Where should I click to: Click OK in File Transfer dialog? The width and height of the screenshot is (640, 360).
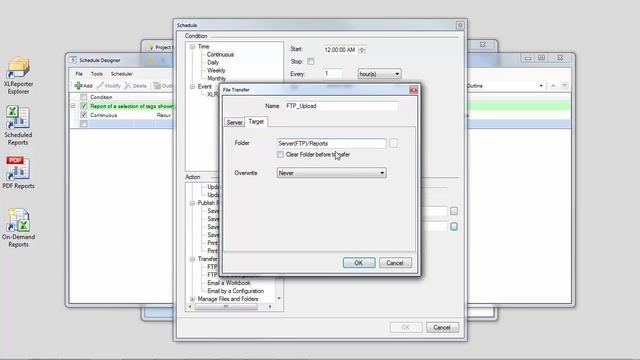[x=359, y=263]
